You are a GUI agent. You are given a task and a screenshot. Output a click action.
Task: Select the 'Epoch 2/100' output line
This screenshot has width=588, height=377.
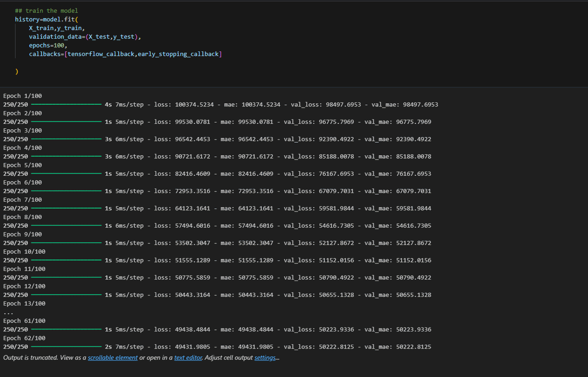coord(23,113)
